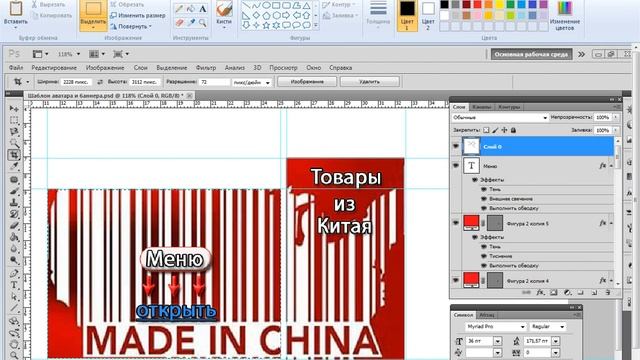
Task: Open the Файл menu in Photoshop
Action: [16, 68]
